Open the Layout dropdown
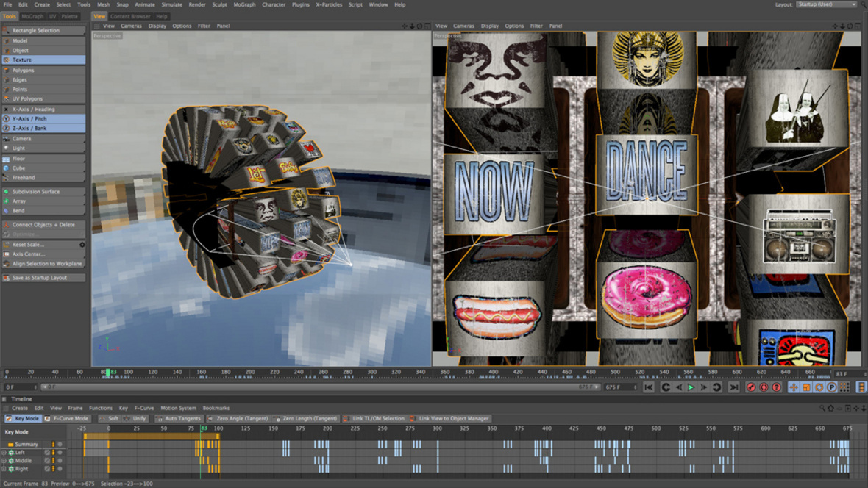The height and width of the screenshot is (488, 868). (827, 4)
